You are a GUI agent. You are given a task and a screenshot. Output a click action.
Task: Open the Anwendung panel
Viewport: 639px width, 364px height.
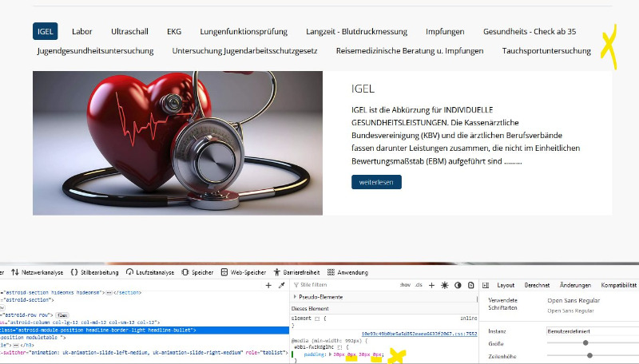coord(347,272)
